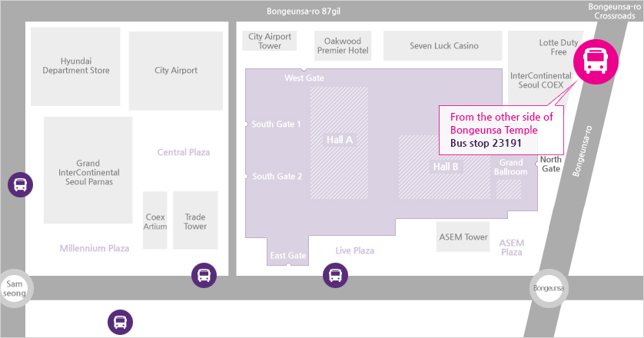Select the South Gate 1 entrance dot
The width and height of the screenshot is (644, 338).
(246, 124)
